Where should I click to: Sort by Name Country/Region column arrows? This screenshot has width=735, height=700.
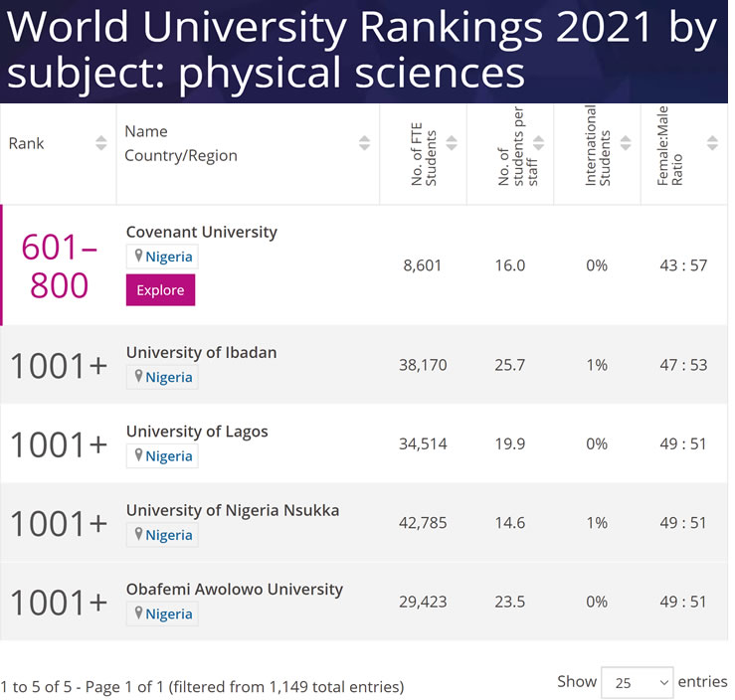point(364,143)
